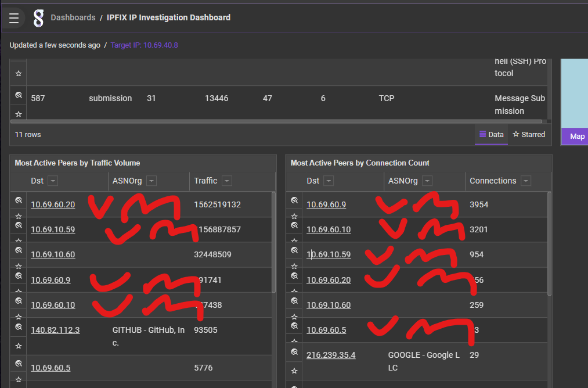
Task: Click investigate icon for 216.239.35.4 row
Action: [295, 352]
